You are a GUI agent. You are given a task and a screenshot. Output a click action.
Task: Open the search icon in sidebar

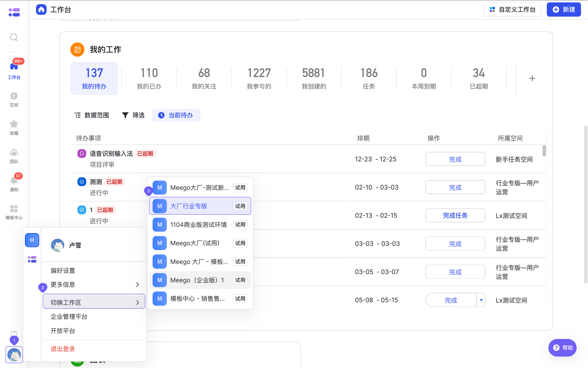click(14, 37)
